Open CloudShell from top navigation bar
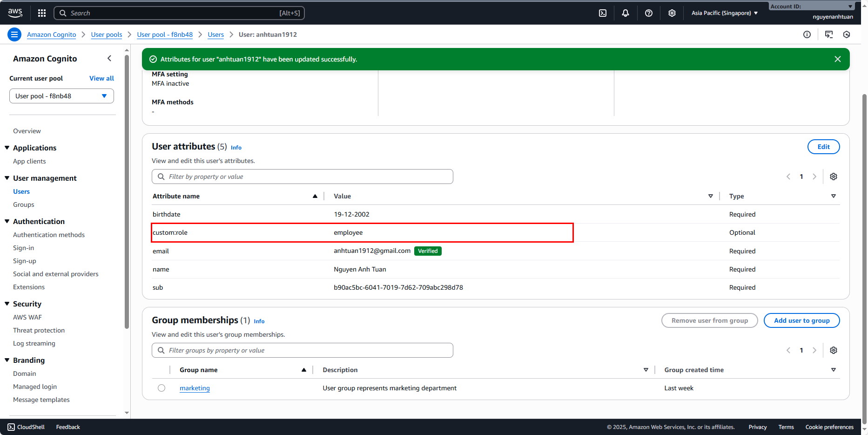Screen dimensions: 868x435 click(x=603, y=13)
